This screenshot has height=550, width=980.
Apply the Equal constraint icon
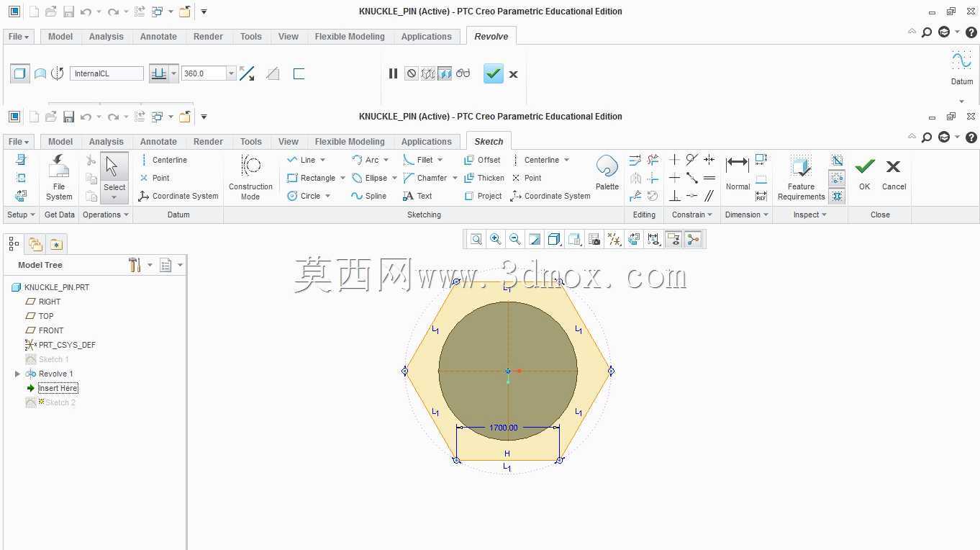click(709, 177)
